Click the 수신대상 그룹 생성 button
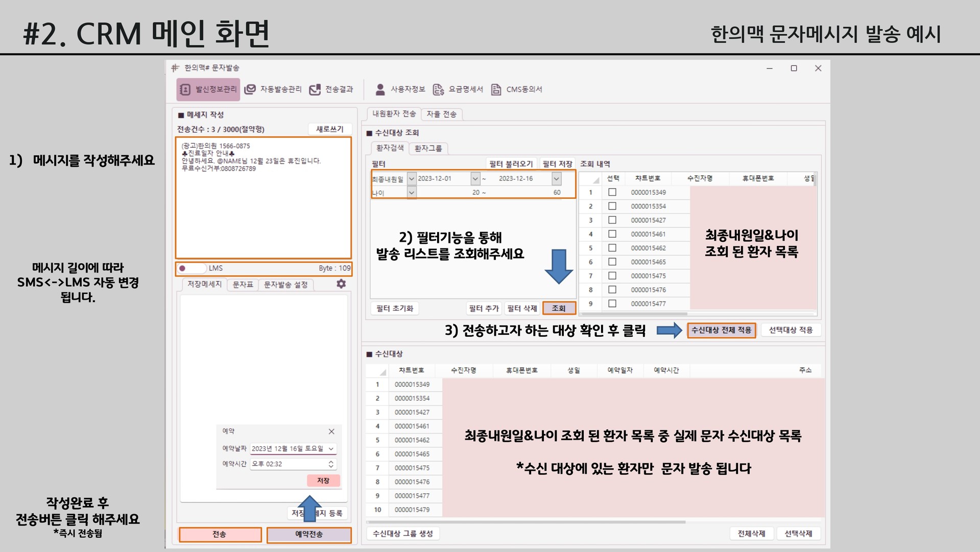Image resolution: width=980 pixels, height=552 pixels. pos(403,534)
